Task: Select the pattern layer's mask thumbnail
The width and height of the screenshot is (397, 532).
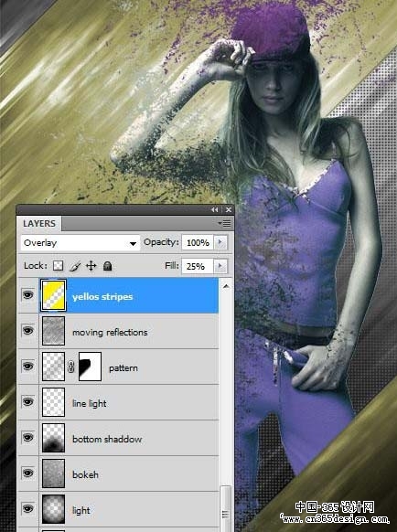Action: pos(90,367)
